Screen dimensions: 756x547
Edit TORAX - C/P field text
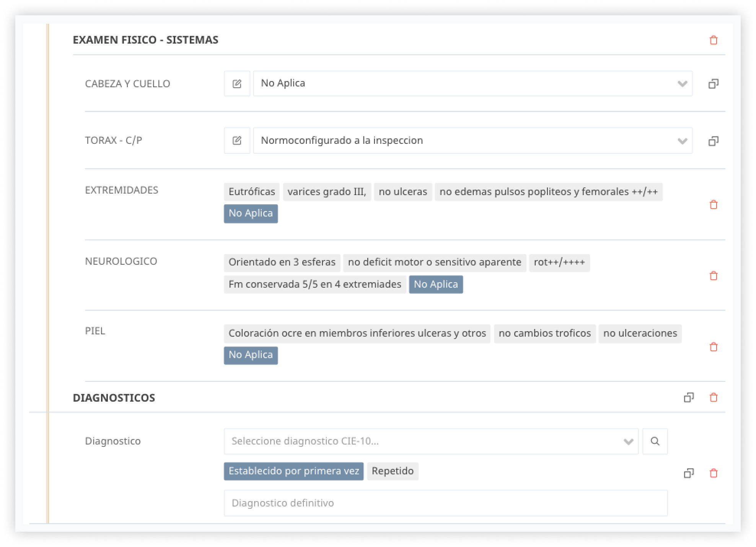tap(237, 140)
